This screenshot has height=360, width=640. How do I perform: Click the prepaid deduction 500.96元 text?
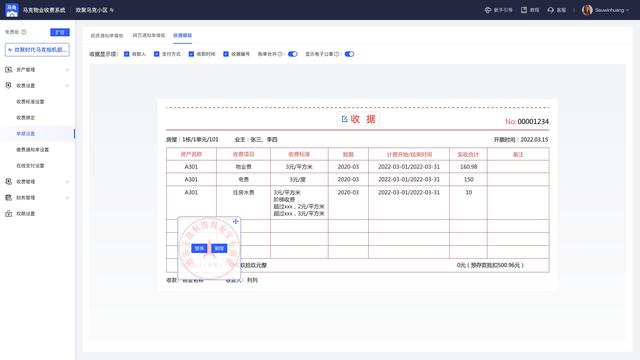pyautogui.click(x=490, y=265)
